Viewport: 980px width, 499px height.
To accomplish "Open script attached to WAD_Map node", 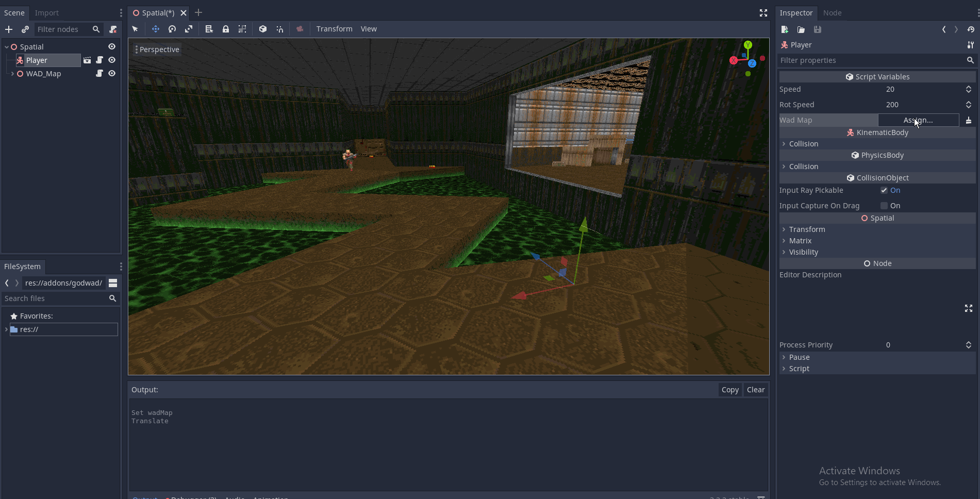I will [x=99, y=74].
